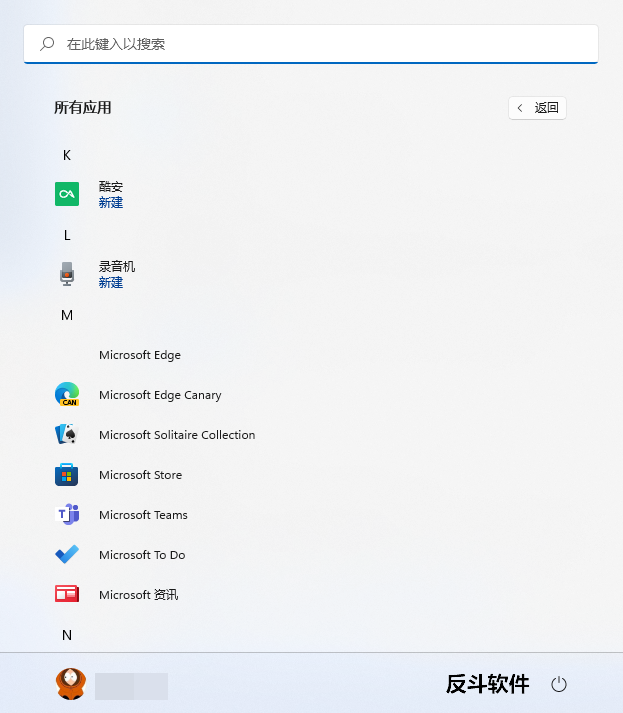The width and height of the screenshot is (623, 713).
Task: Click the letter L section header
Action: coord(67,235)
